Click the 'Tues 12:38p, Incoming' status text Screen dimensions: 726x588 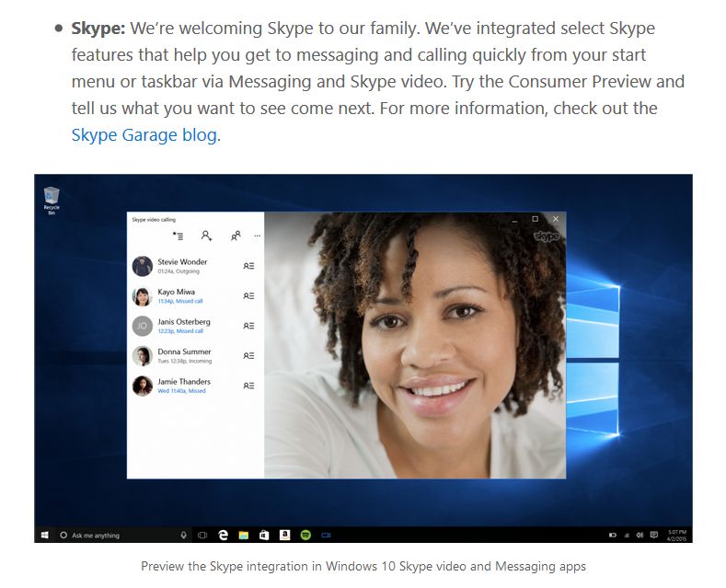coord(184,361)
